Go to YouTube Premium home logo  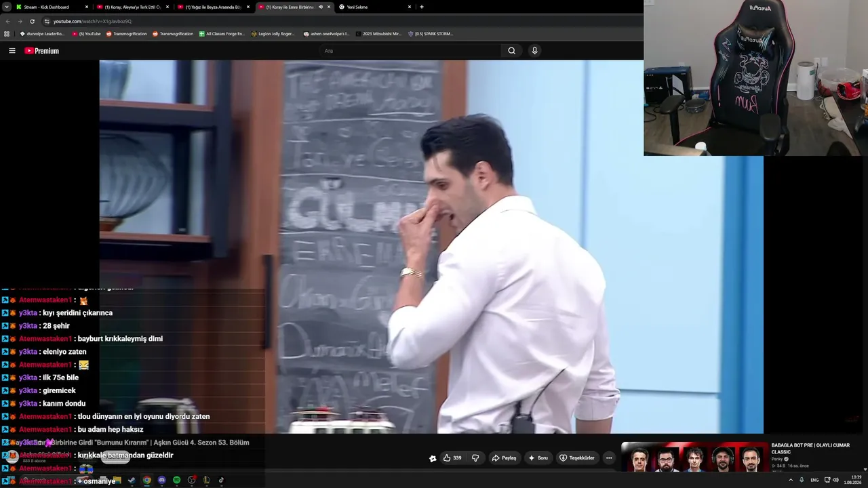(x=42, y=51)
